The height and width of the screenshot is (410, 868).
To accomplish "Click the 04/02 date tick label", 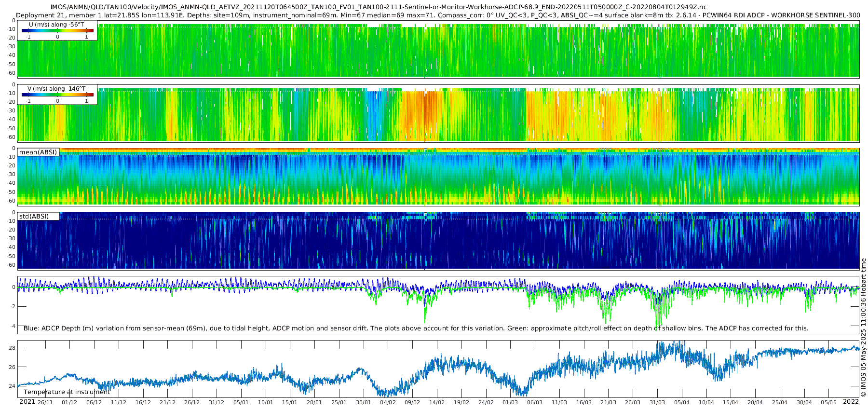I will point(388,402).
